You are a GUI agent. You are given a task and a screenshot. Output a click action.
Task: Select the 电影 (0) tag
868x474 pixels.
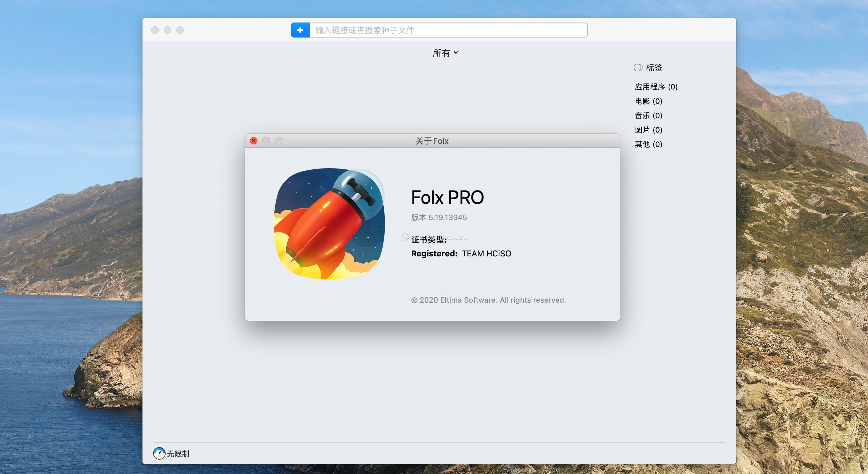point(648,101)
